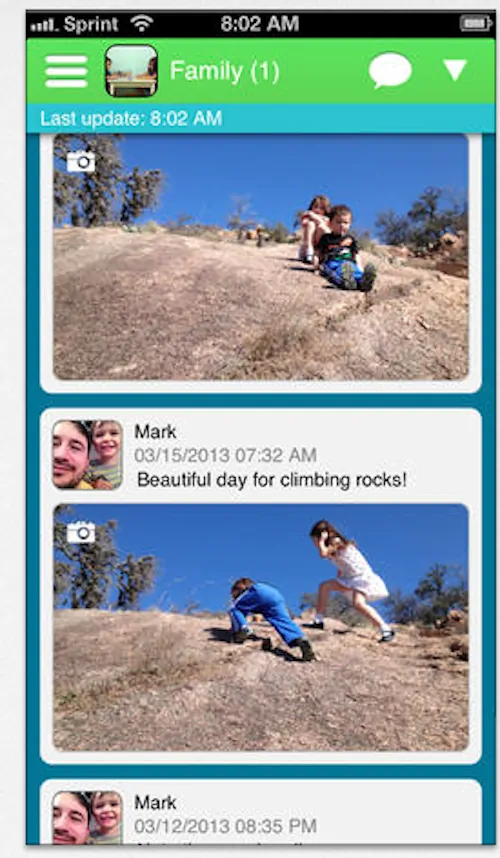Expand the white triangle dropdown in header

point(455,71)
